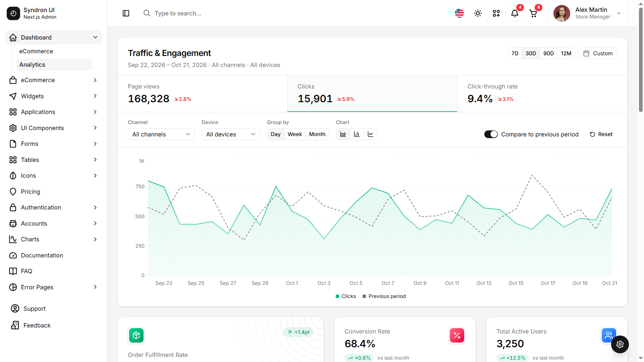The height and width of the screenshot is (362, 644).
Task: Click the Syndron UI logo icon
Action: [x=13, y=13]
